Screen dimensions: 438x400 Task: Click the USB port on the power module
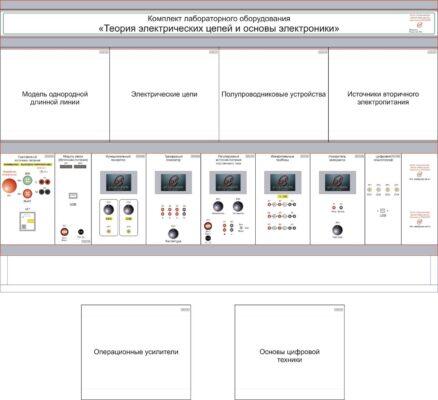click(73, 196)
